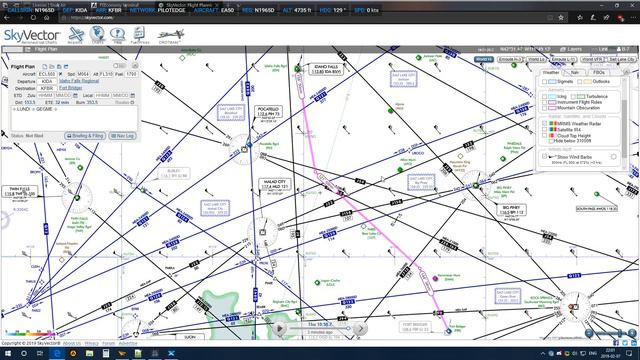Screen dimensions: 640x360
Task: Open the Nav Log
Action: click(x=122, y=136)
